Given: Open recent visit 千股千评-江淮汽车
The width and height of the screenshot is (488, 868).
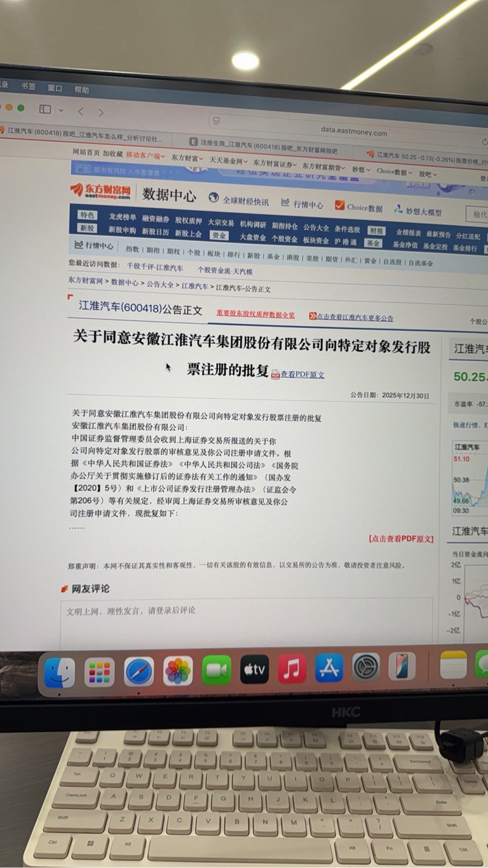Looking at the screenshot, I should tap(154, 268).
